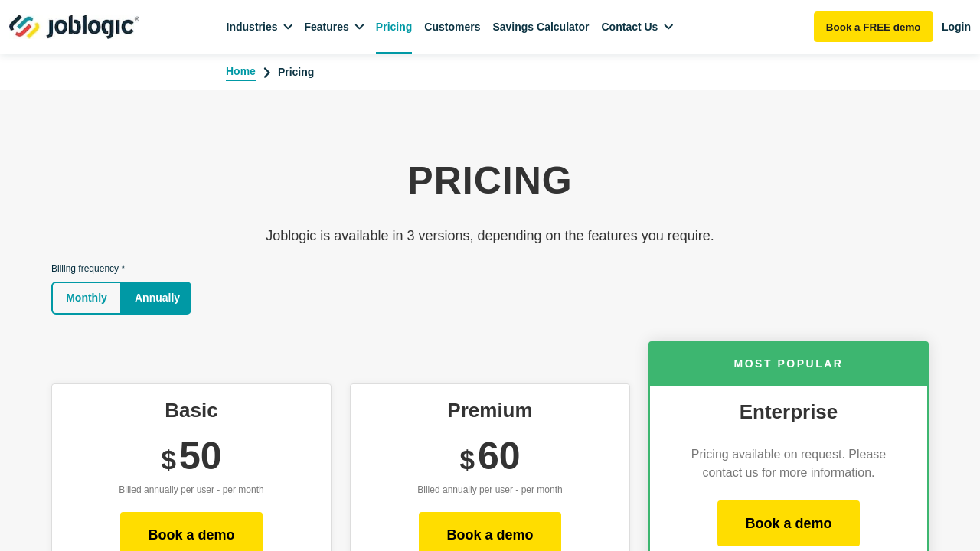Open the Pricing nav tab
Image resolution: width=980 pixels, height=551 pixels.
(394, 27)
